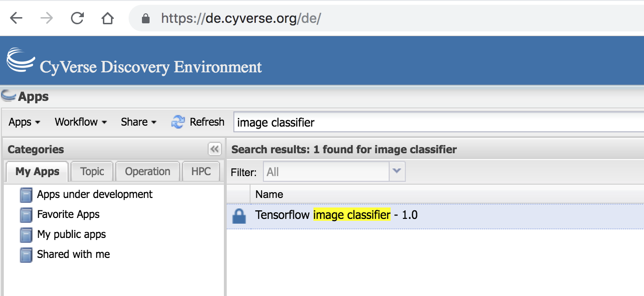Go to the browser home icon
The height and width of the screenshot is (296, 644).
pyautogui.click(x=108, y=19)
